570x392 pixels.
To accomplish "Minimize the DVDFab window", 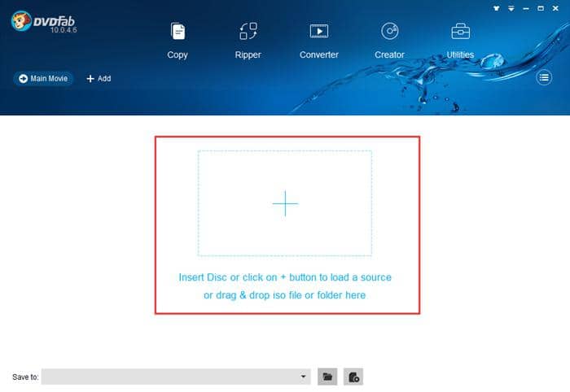I will pyautogui.click(x=528, y=9).
